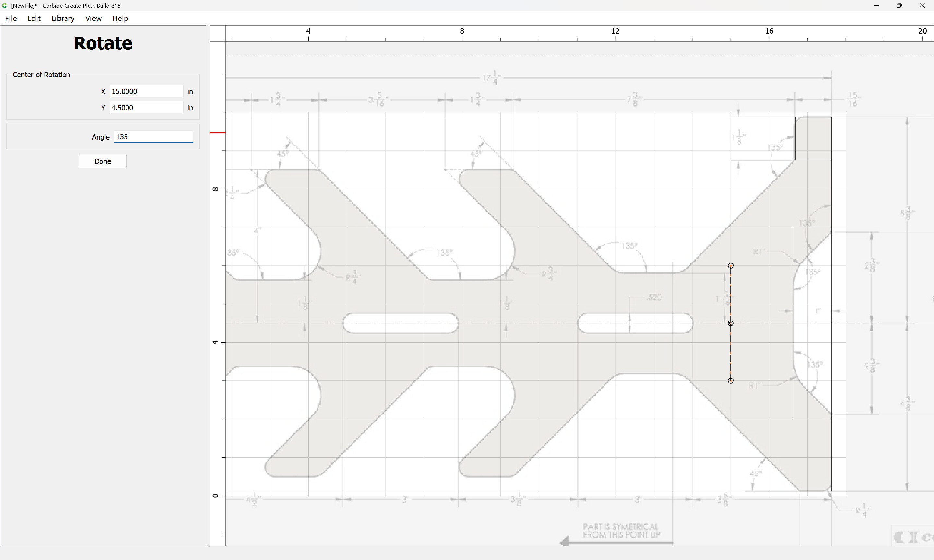Open the Edit menu
This screenshot has height=560, width=934.
point(34,18)
